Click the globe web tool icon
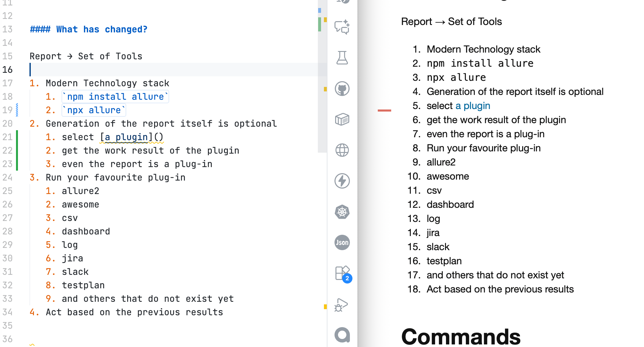The width and height of the screenshot is (644, 347). coord(342,150)
